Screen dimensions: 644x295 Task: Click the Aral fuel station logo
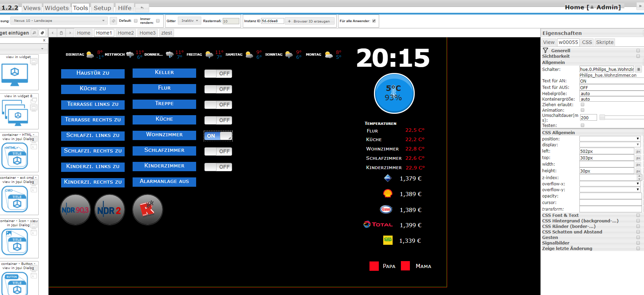pos(388,178)
